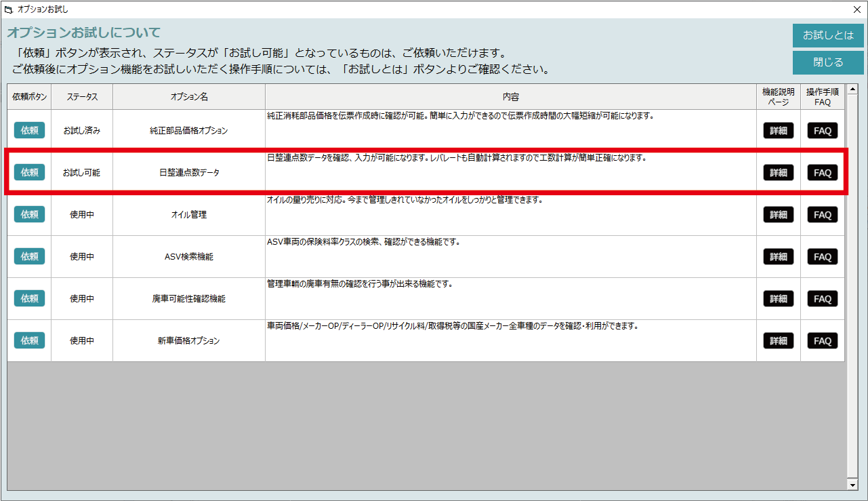Select the ASV検索機能 name cell

pos(189,257)
